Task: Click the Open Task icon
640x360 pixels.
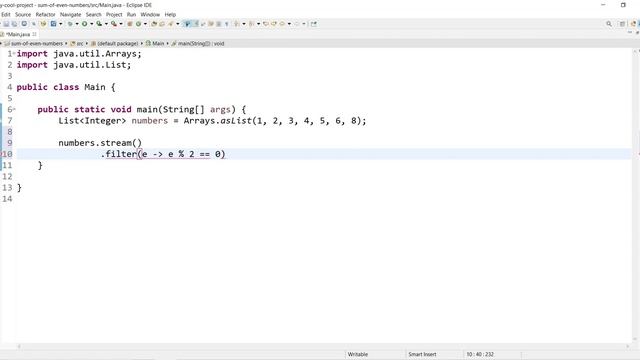Action: 162,24
